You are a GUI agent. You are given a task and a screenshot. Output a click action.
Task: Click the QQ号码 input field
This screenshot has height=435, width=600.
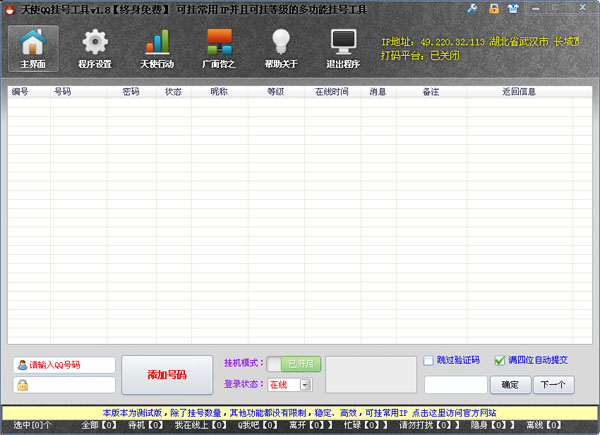66,365
